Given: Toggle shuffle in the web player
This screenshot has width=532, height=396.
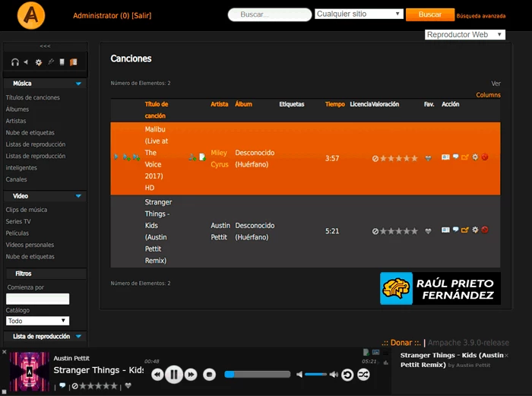Looking at the screenshot, I should 363,374.
